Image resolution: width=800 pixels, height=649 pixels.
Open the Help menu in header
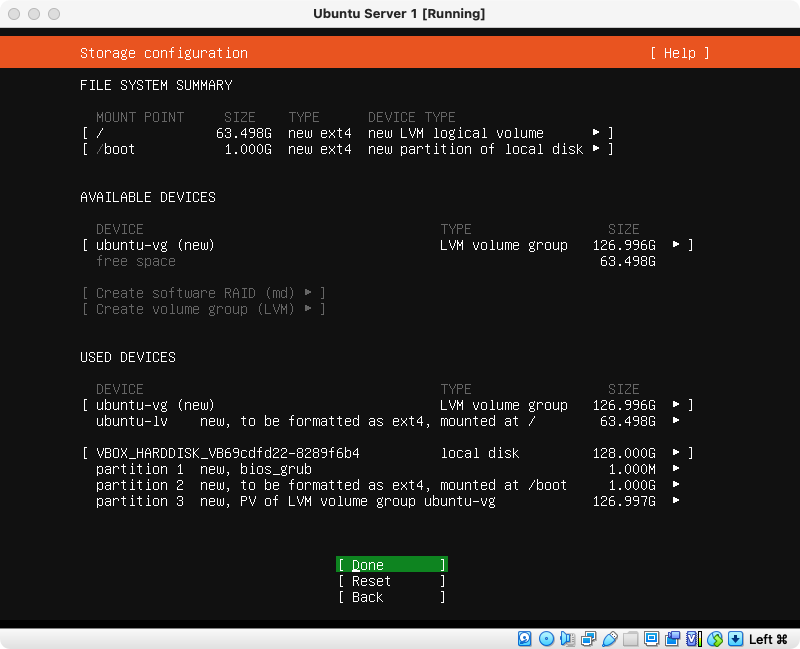tap(679, 53)
